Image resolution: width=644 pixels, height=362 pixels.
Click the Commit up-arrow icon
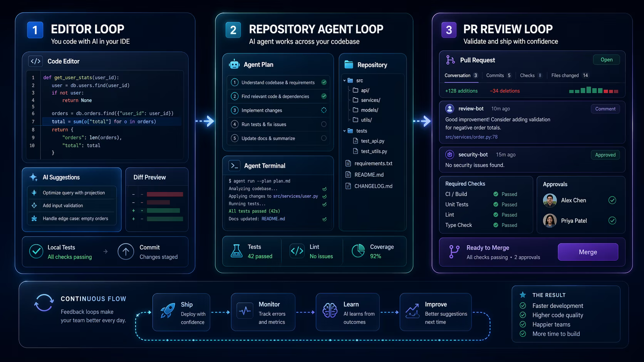pyautogui.click(x=126, y=252)
